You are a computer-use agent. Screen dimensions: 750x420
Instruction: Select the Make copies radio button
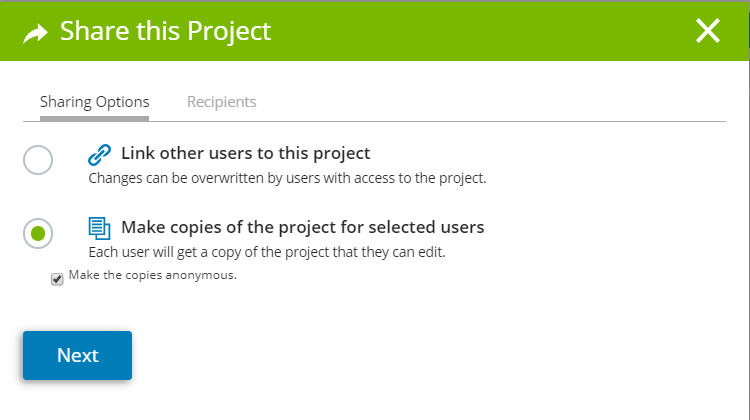(x=38, y=233)
